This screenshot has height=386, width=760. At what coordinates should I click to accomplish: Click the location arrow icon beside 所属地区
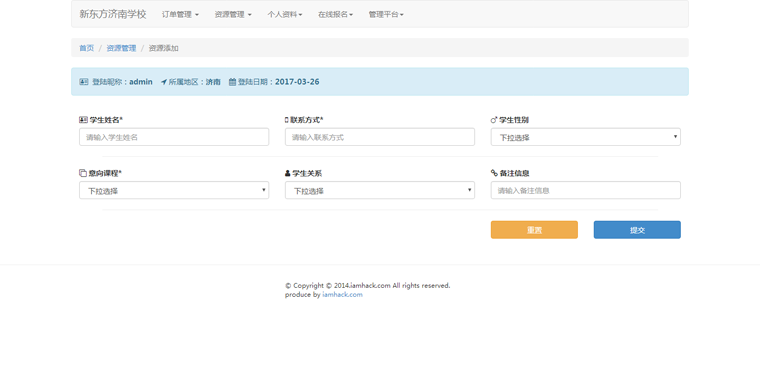pyautogui.click(x=164, y=82)
